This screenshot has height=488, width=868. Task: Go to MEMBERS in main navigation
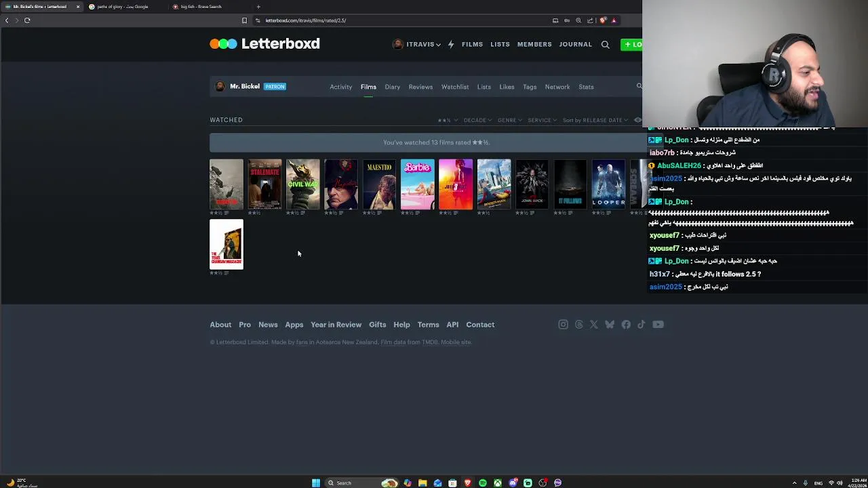click(x=534, y=45)
